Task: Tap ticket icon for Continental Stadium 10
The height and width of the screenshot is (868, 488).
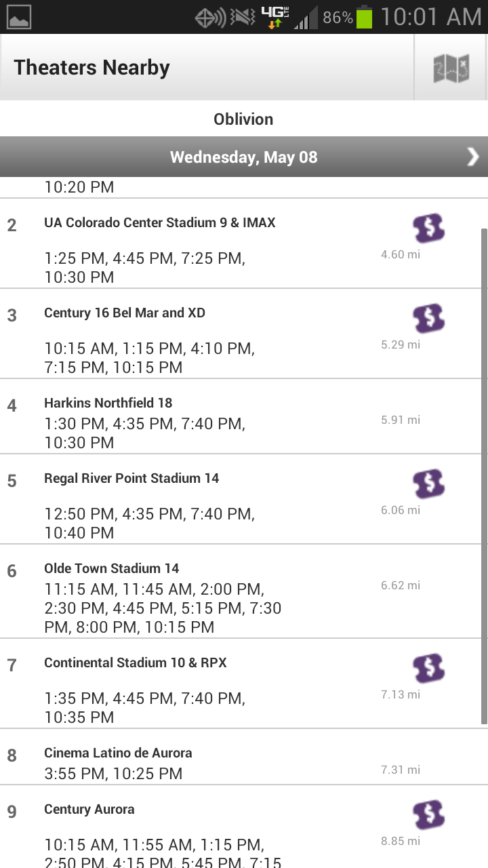Action: click(428, 668)
